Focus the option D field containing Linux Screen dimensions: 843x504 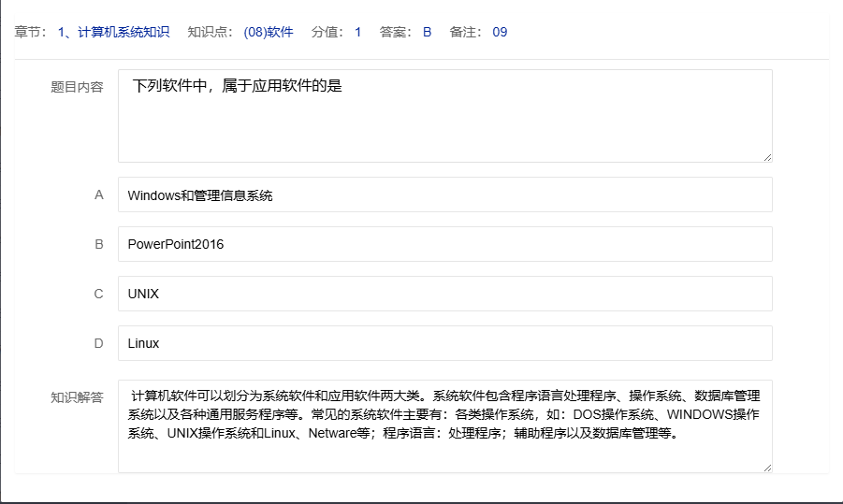(444, 343)
